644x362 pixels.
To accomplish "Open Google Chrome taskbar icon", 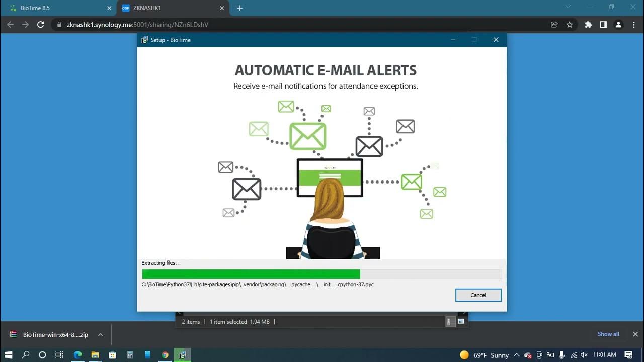I will pos(165,355).
